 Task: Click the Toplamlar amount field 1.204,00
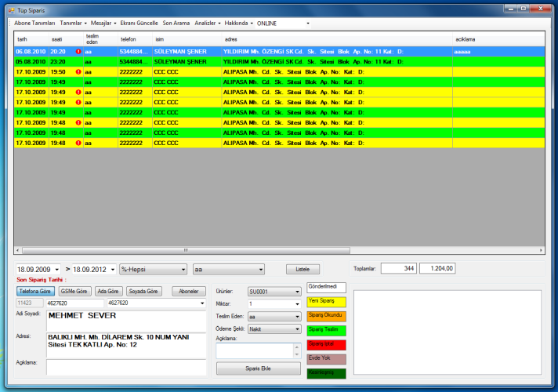pyautogui.click(x=437, y=268)
